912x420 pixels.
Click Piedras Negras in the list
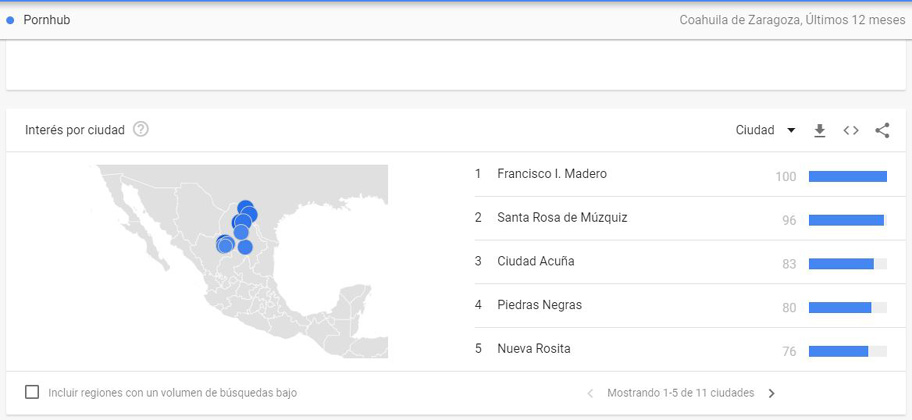point(539,305)
